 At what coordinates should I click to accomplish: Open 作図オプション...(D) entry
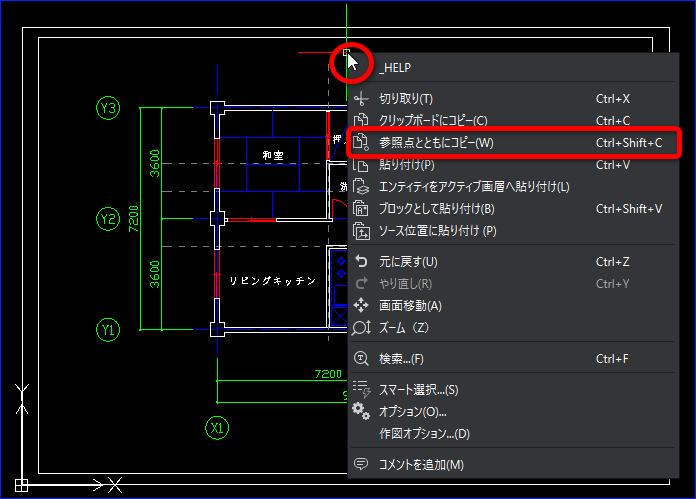tap(513, 433)
